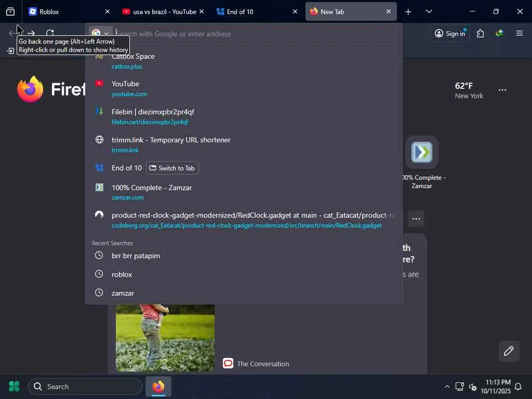This screenshot has height=399, width=532.
Task: Click the Windows taskbar Search box
Action: [85, 387]
